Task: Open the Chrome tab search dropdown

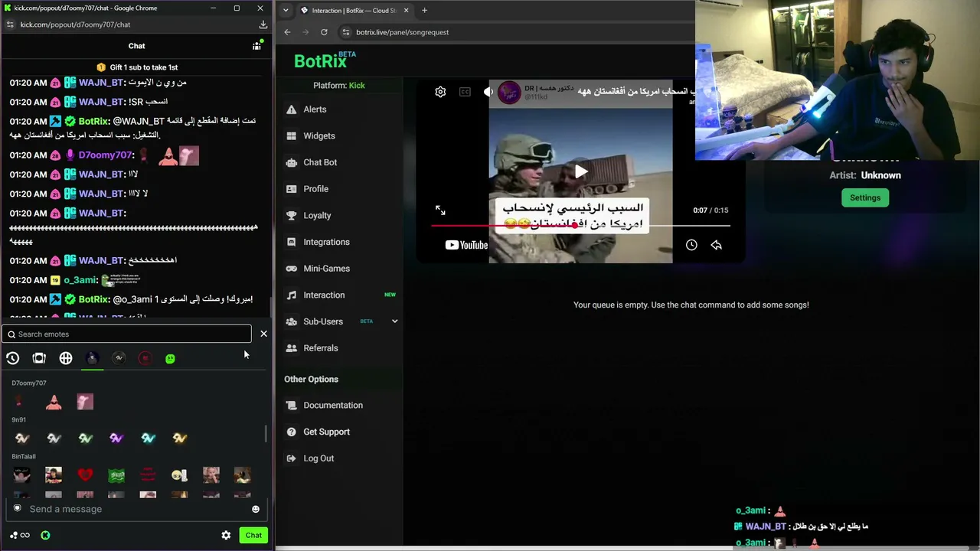Action: (286, 11)
